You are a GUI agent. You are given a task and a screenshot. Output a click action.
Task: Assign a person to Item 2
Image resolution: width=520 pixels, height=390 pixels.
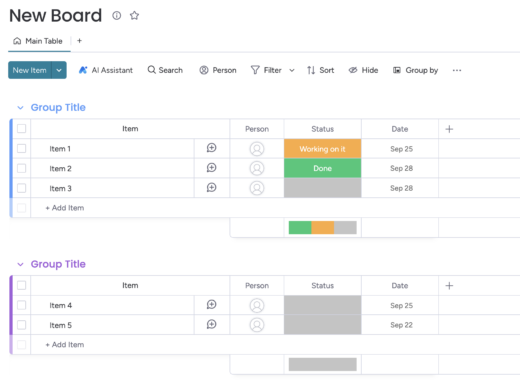(x=257, y=168)
